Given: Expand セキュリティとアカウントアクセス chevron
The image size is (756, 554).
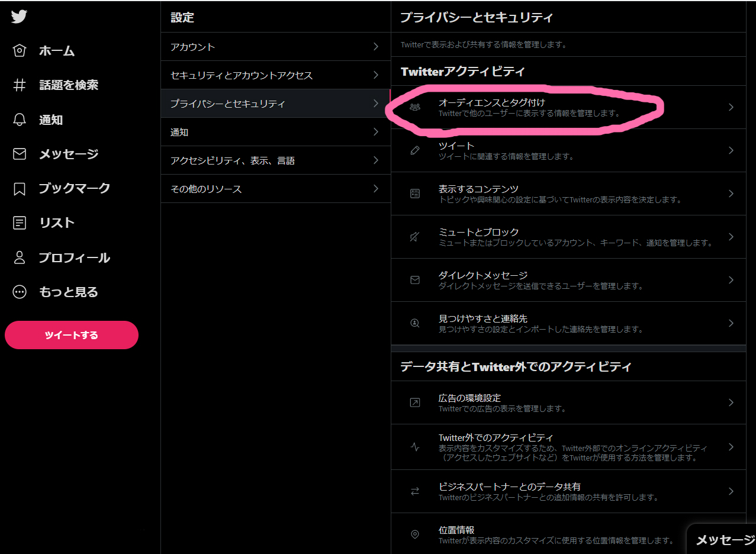Looking at the screenshot, I should 376,75.
